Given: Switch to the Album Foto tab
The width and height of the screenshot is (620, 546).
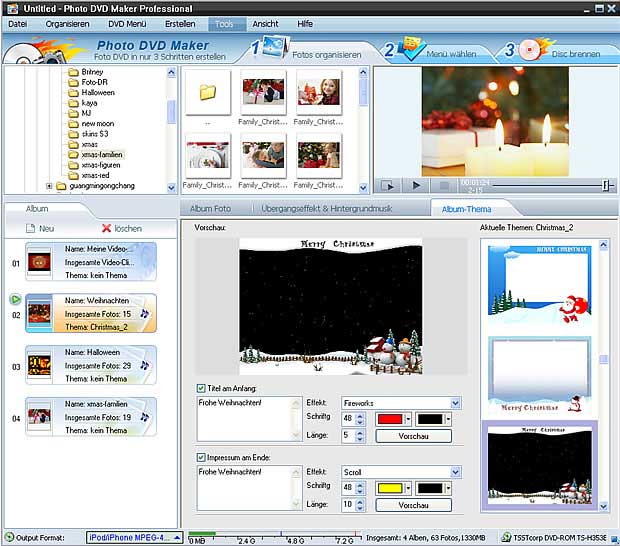Looking at the screenshot, I should tap(210, 208).
